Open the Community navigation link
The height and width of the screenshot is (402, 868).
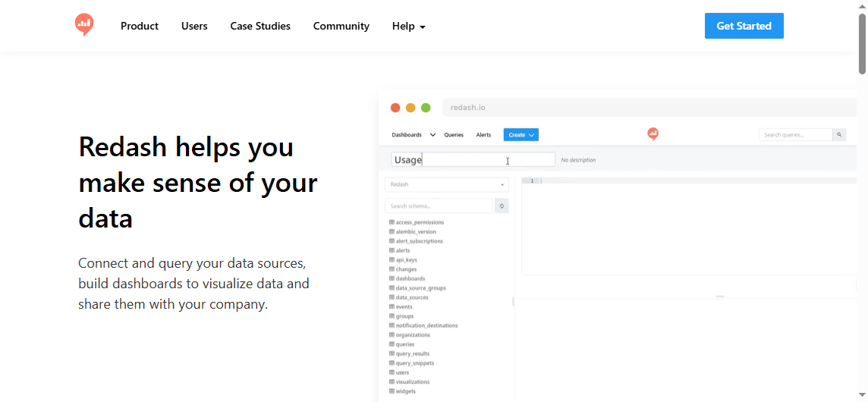tap(341, 26)
